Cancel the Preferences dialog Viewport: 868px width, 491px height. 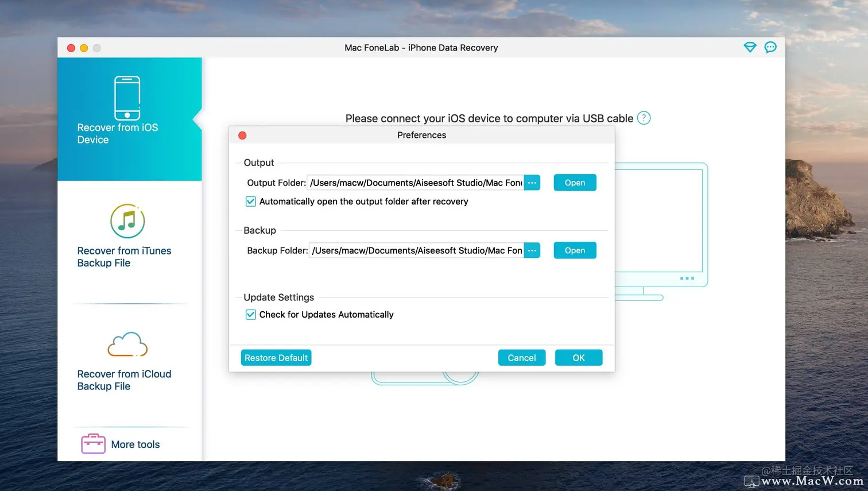522,358
